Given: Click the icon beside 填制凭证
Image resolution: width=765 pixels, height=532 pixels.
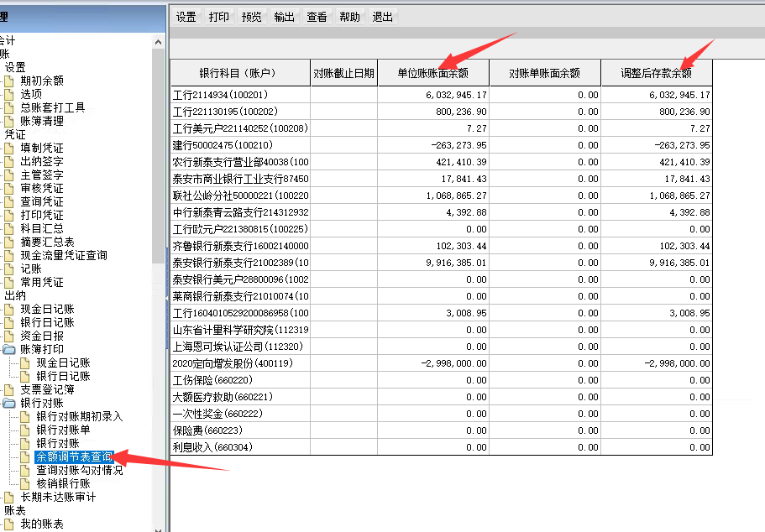Looking at the screenshot, I should point(8,148).
